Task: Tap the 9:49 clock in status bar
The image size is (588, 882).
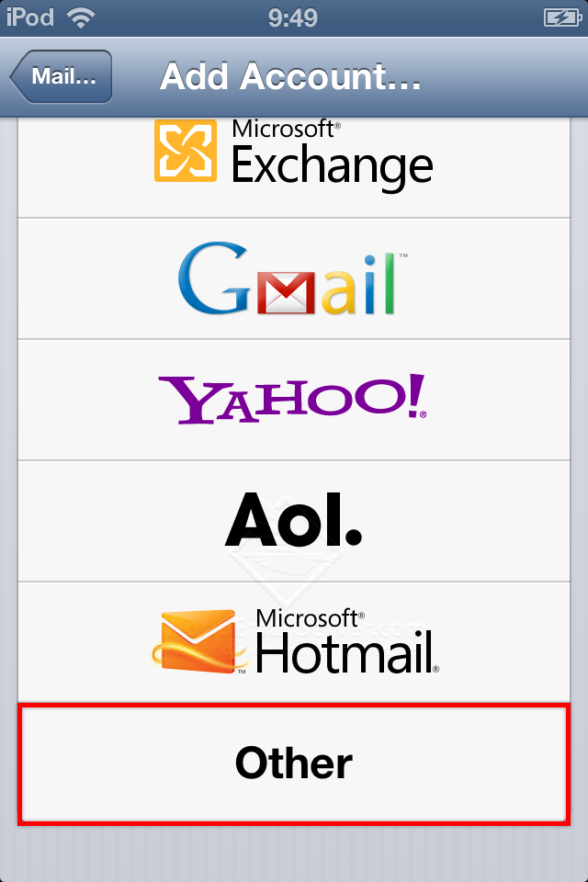Action: [x=292, y=18]
